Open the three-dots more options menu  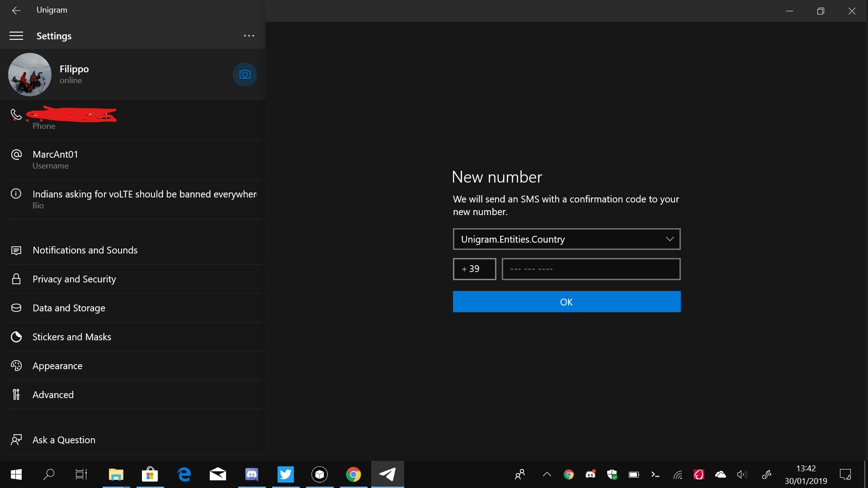point(249,36)
